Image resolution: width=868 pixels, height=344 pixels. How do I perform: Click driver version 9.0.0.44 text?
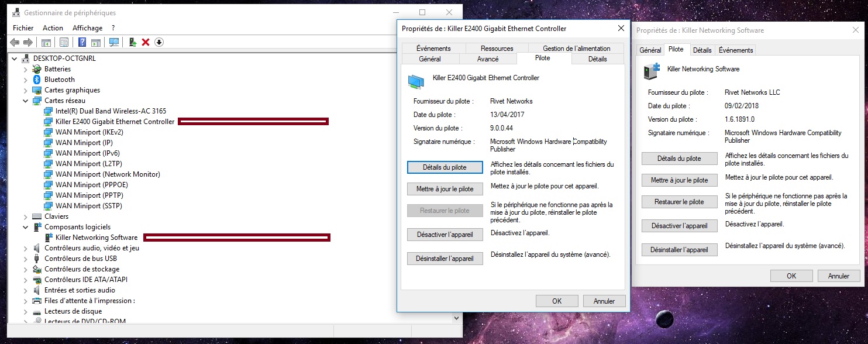[503, 128]
